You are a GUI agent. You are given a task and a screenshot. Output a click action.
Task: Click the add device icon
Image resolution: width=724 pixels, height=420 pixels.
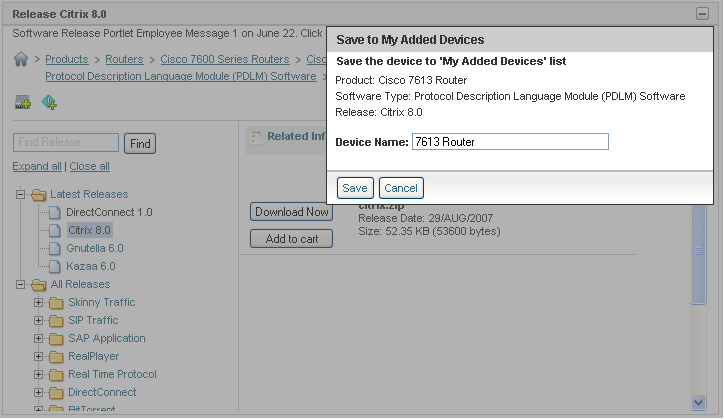point(23,102)
